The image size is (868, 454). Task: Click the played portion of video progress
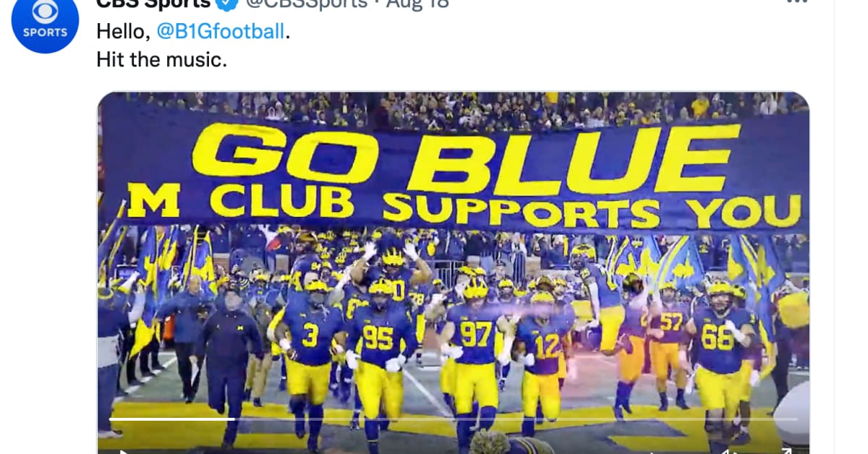(x=171, y=419)
